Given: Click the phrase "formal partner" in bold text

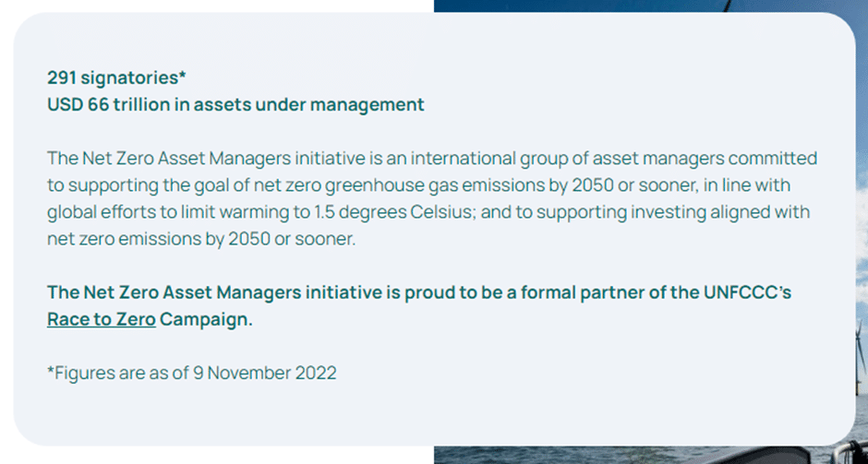Looking at the screenshot, I should pyautogui.click(x=582, y=292).
